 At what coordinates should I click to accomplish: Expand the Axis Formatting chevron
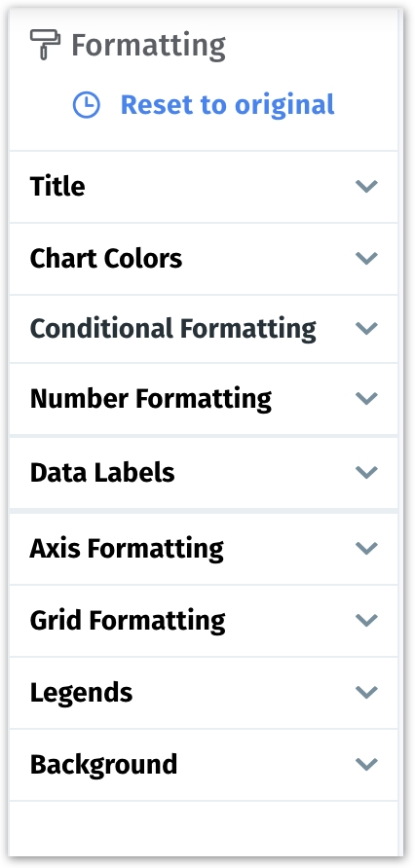coord(366,548)
